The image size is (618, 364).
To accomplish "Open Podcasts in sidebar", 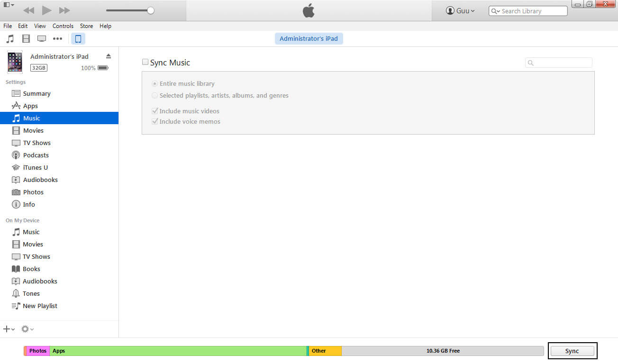I will (59, 155).
